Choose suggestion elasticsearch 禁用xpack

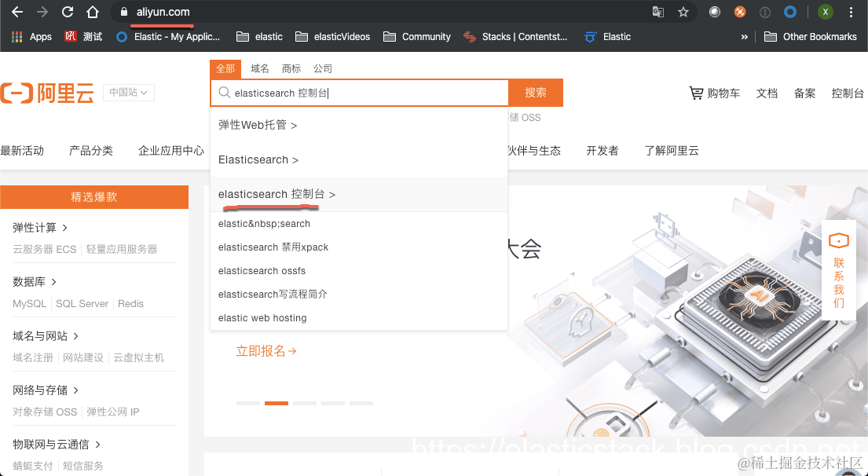pos(359,247)
